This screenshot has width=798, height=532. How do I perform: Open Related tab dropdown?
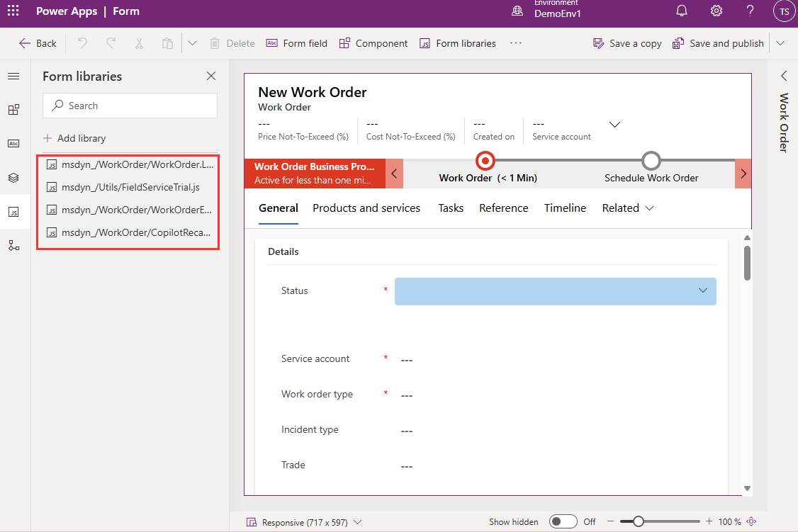(627, 208)
